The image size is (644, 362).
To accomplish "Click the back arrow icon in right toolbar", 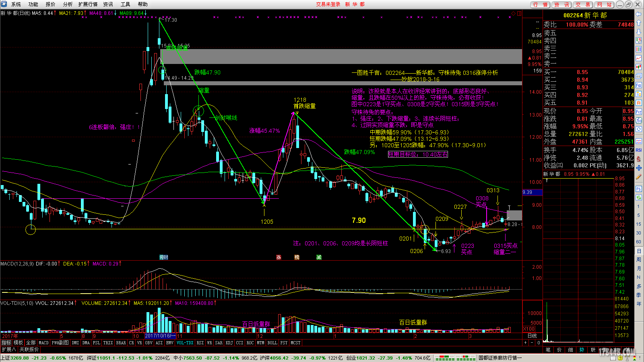I will (x=639, y=14).
